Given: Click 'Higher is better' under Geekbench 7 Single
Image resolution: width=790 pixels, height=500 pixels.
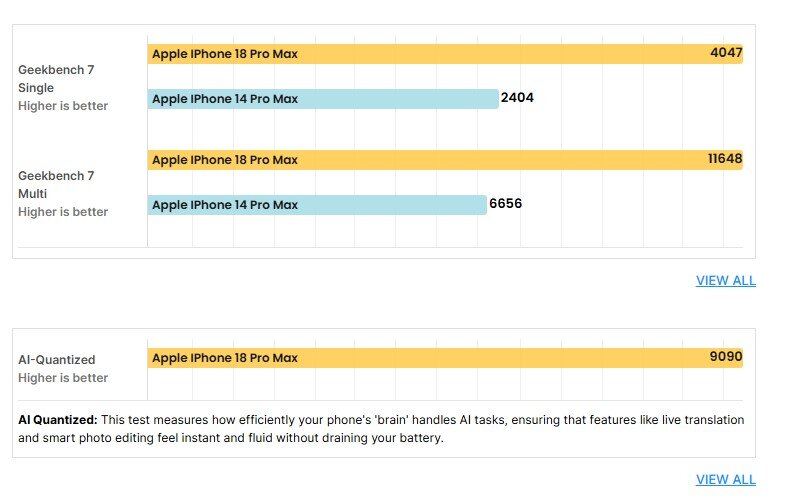Looking at the screenshot, I should 63,106.
